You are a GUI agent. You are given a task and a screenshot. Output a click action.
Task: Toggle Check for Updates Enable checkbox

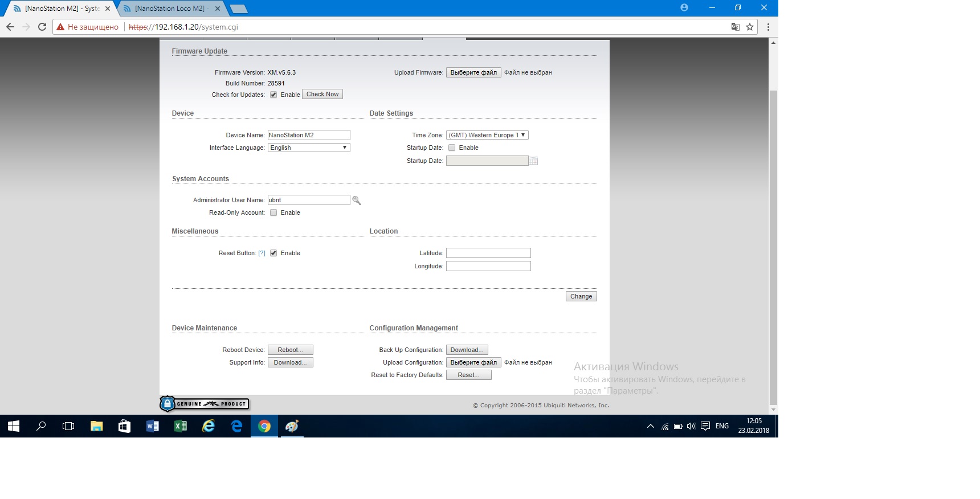pyautogui.click(x=273, y=95)
